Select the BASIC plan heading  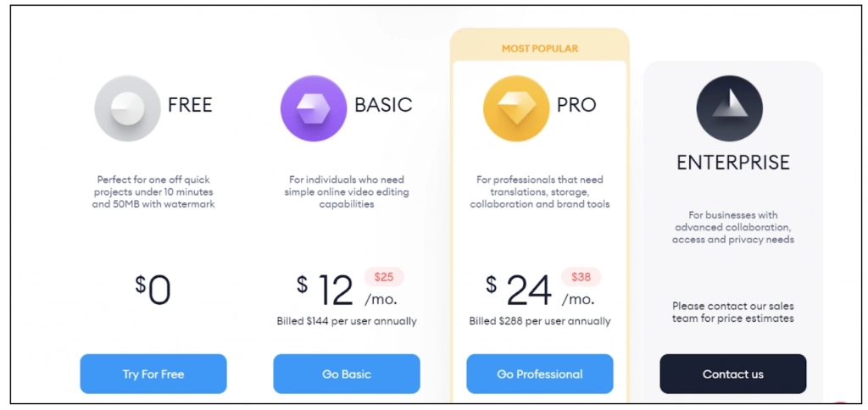point(383,106)
